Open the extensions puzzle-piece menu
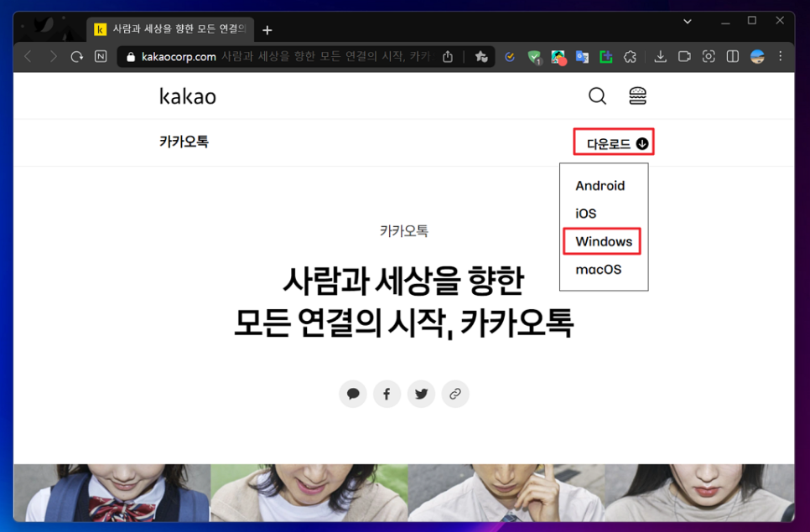 631,57
